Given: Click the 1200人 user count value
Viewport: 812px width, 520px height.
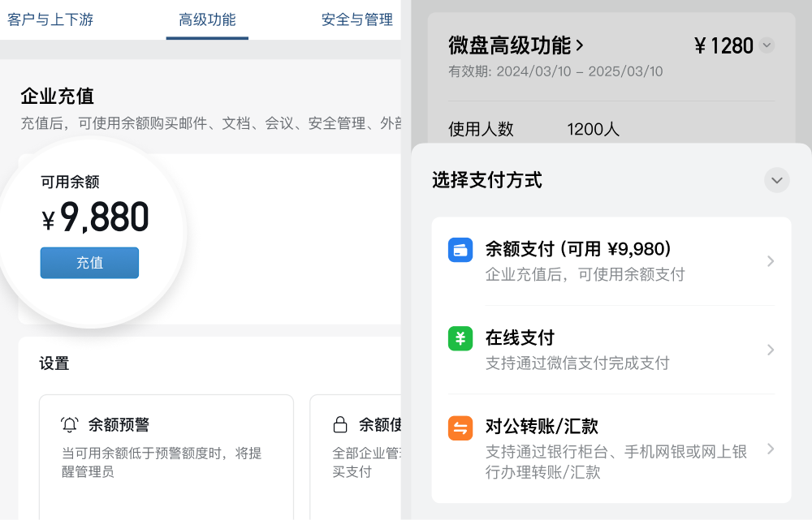Looking at the screenshot, I should click(593, 129).
